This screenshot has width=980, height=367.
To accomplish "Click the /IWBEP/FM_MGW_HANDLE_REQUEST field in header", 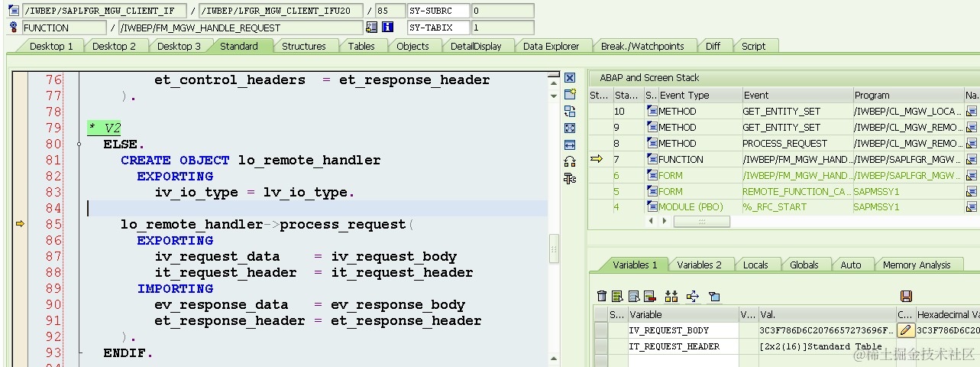I will (x=240, y=28).
